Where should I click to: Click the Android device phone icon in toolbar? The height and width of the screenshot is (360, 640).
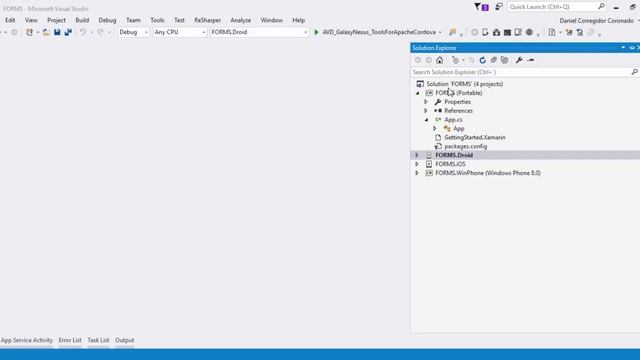pyautogui.click(x=485, y=32)
